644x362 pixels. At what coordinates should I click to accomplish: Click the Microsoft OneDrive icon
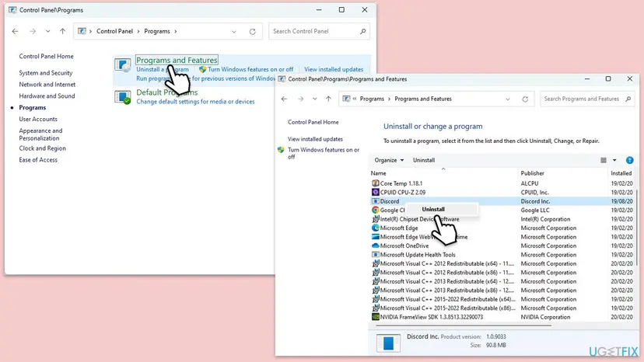[x=375, y=245]
